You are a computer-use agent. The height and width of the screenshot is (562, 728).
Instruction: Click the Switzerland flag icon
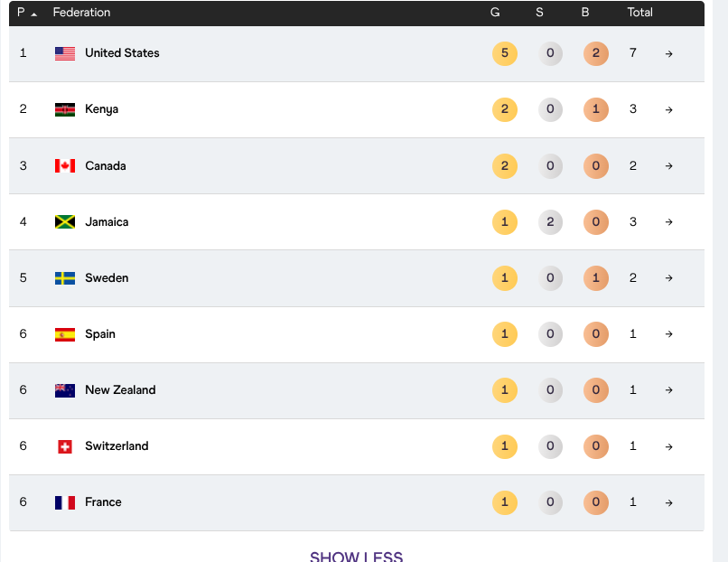pos(65,447)
